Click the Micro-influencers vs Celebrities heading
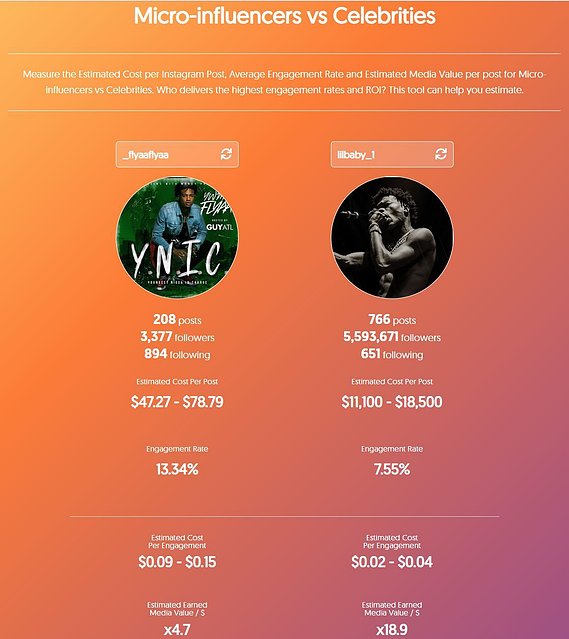The height and width of the screenshot is (639, 569). pos(284,16)
